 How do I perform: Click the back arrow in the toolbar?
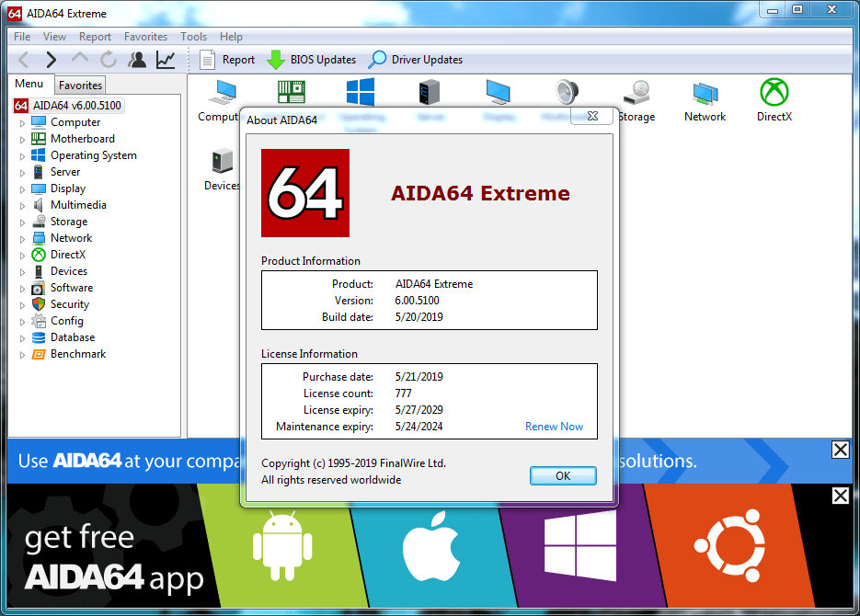click(24, 60)
